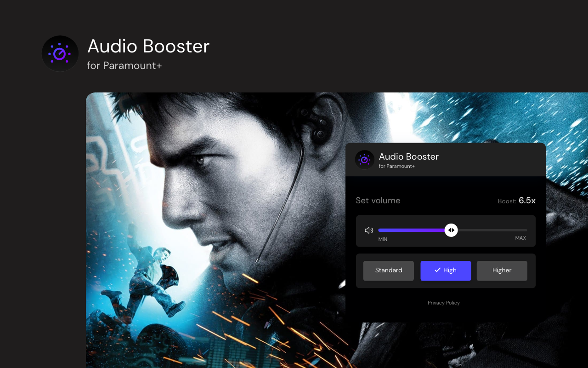The height and width of the screenshot is (368, 588).
Task: Click the Set volume label
Action: [x=378, y=201]
